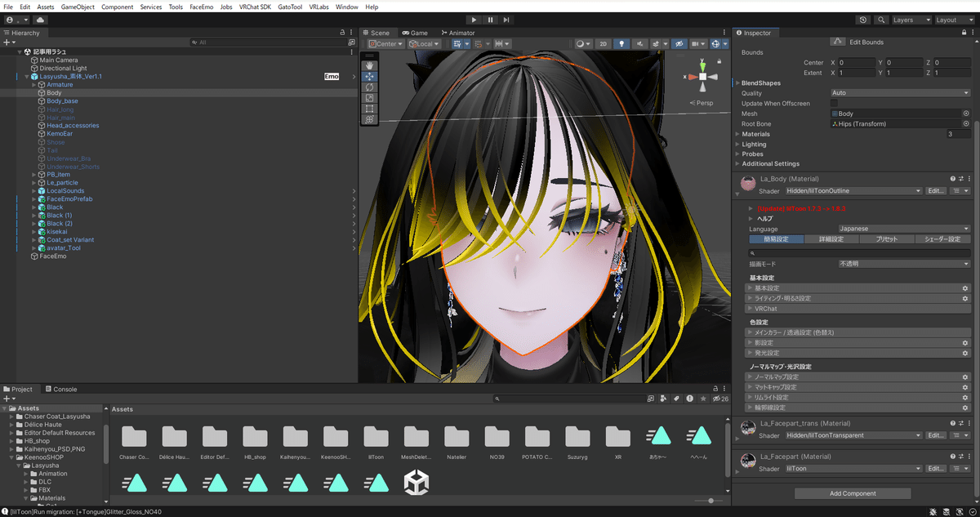Adjust the Project icon size slider
This screenshot has width=980, height=517.
(x=710, y=500)
